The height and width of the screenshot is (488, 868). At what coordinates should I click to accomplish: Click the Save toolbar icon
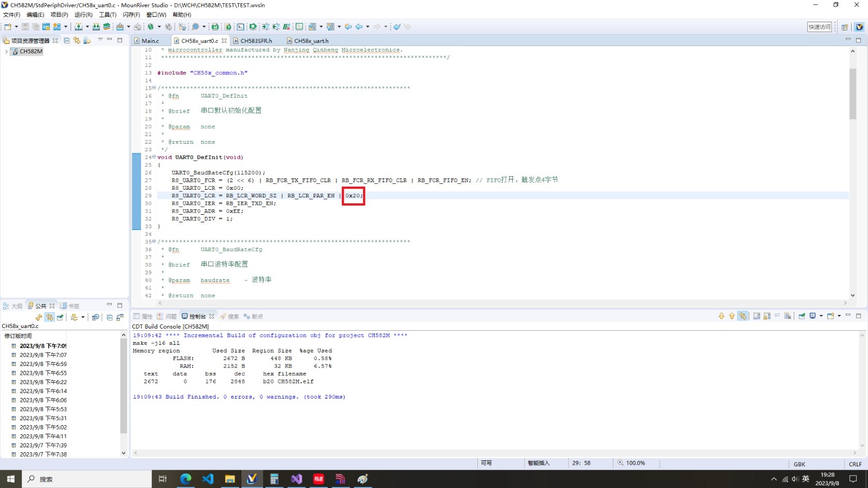25,27
